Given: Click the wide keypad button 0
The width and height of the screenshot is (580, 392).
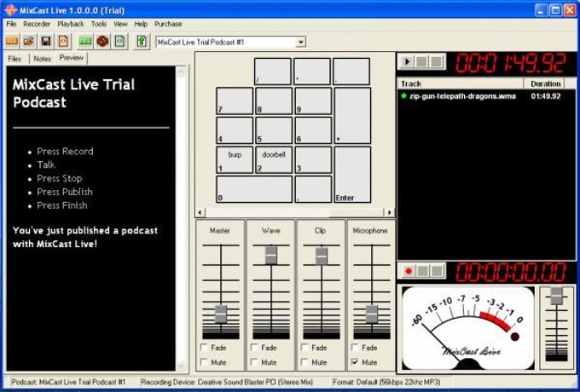Looking at the screenshot, I should (x=254, y=189).
